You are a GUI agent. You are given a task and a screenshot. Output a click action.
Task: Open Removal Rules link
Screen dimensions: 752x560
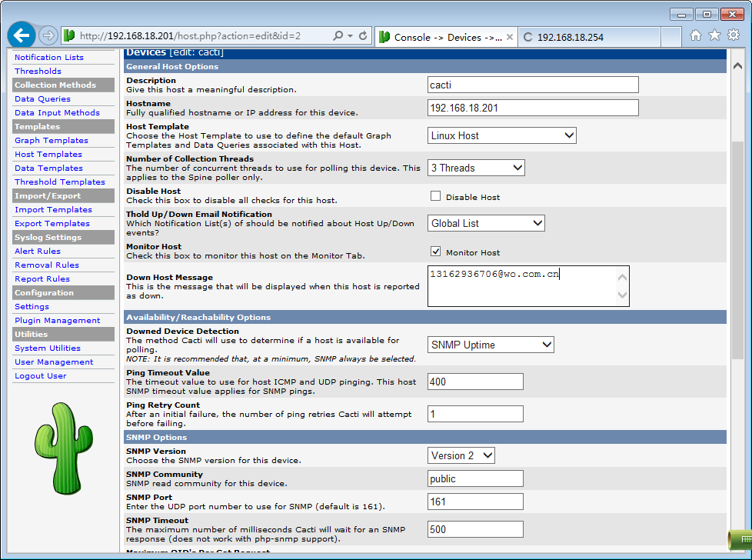(x=47, y=265)
